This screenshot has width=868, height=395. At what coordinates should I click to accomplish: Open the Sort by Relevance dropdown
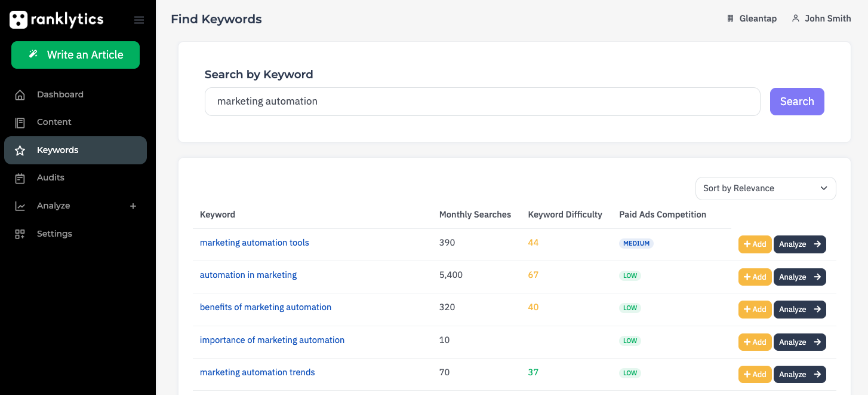click(x=765, y=188)
